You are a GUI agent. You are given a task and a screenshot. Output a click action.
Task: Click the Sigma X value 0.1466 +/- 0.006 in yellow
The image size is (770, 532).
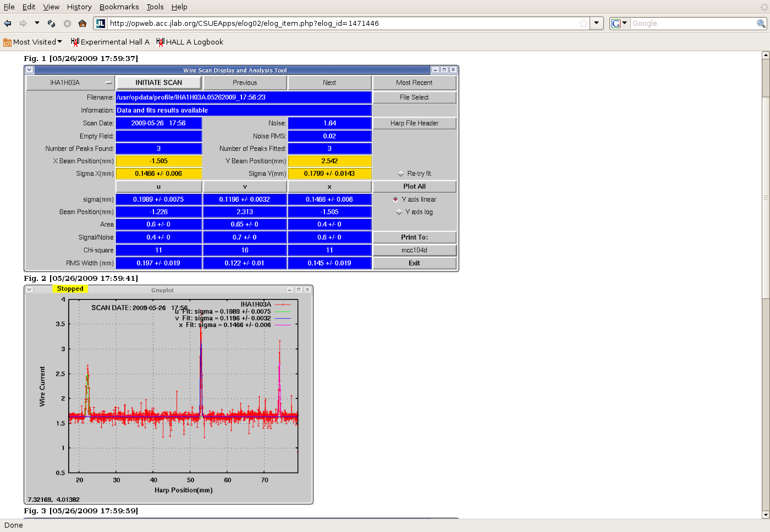158,174
